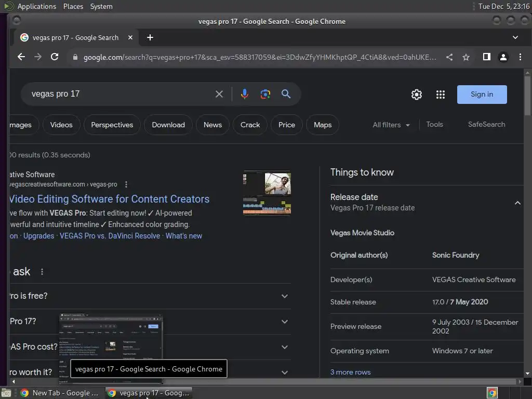532x399 pixels.
Task: Click inside the vegas pro 17 search field
Action: click(119, 94)
